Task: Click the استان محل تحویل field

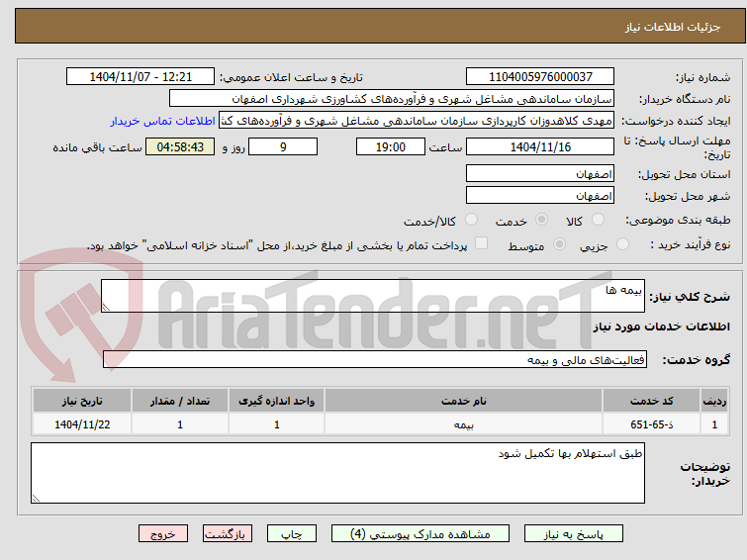Action: click(x=540, y=173)
